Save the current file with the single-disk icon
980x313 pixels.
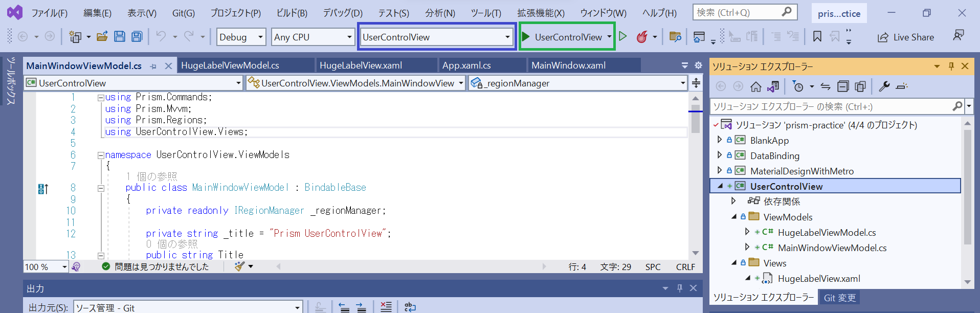point(120,36)
